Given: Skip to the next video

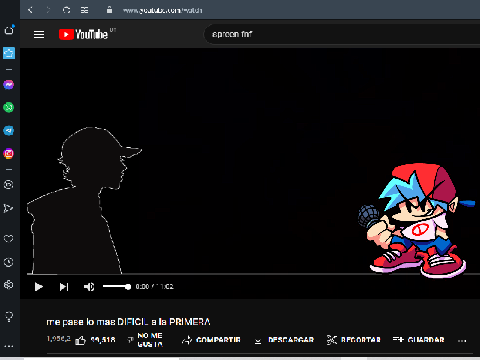Looking at the screenshot, I should pyautogui.click(x=64, y=287).
